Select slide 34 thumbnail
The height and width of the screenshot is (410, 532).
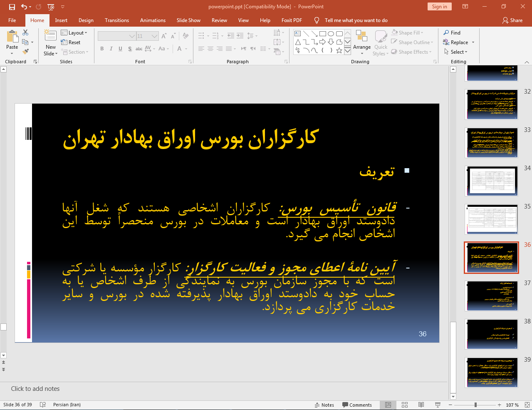point(492,181)
